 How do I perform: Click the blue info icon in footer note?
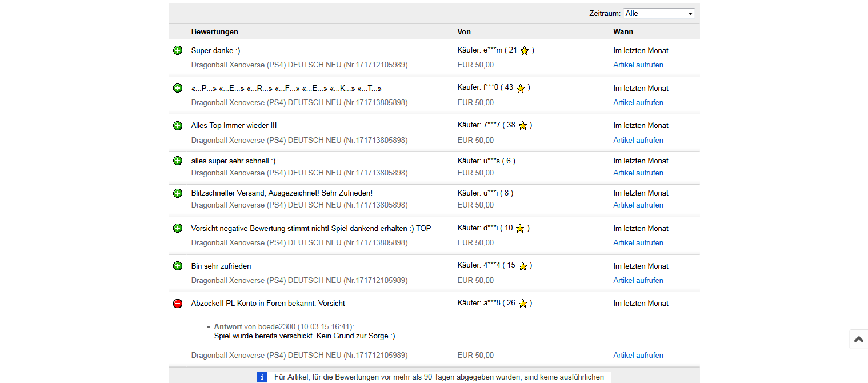coord(262,377)
